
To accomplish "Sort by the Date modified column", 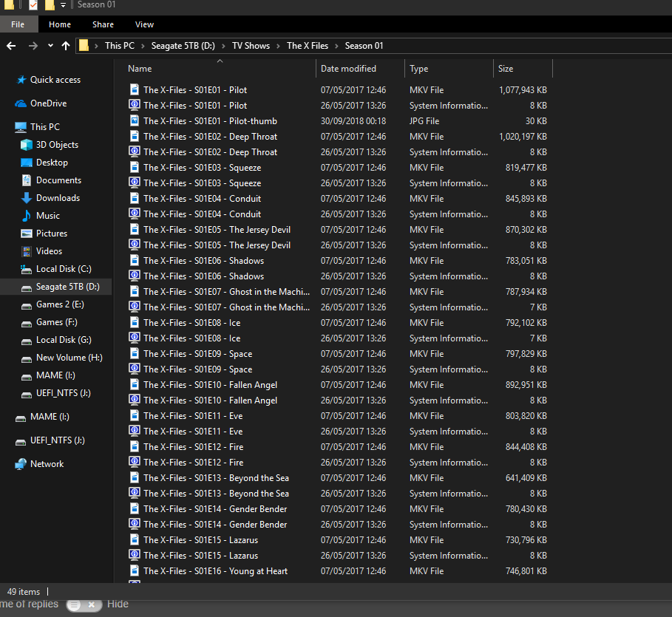I will coord(348,69).
